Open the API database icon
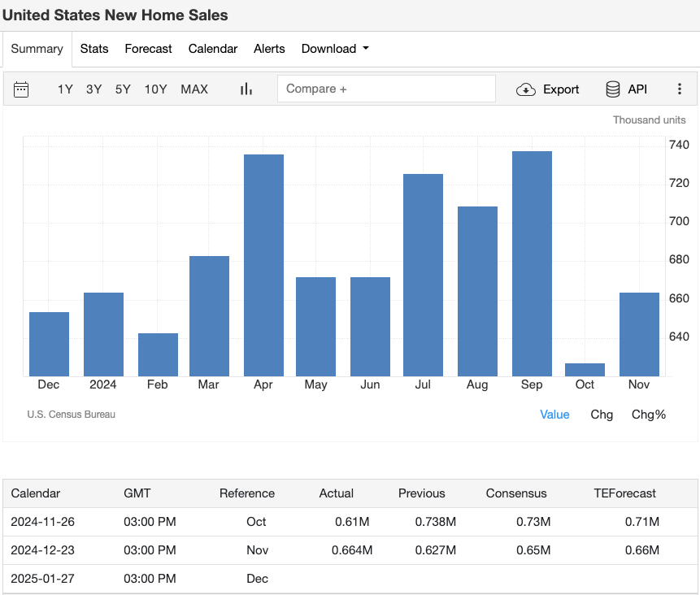 pos(611,89)
